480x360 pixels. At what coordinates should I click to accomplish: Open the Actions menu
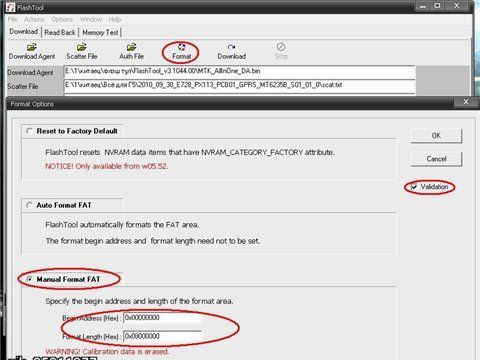pyautogui.click(x=34, y=19)
